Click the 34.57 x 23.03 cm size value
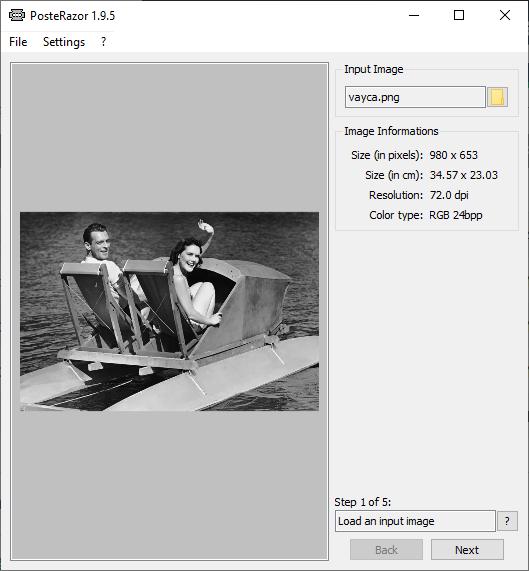 point(463,175)
